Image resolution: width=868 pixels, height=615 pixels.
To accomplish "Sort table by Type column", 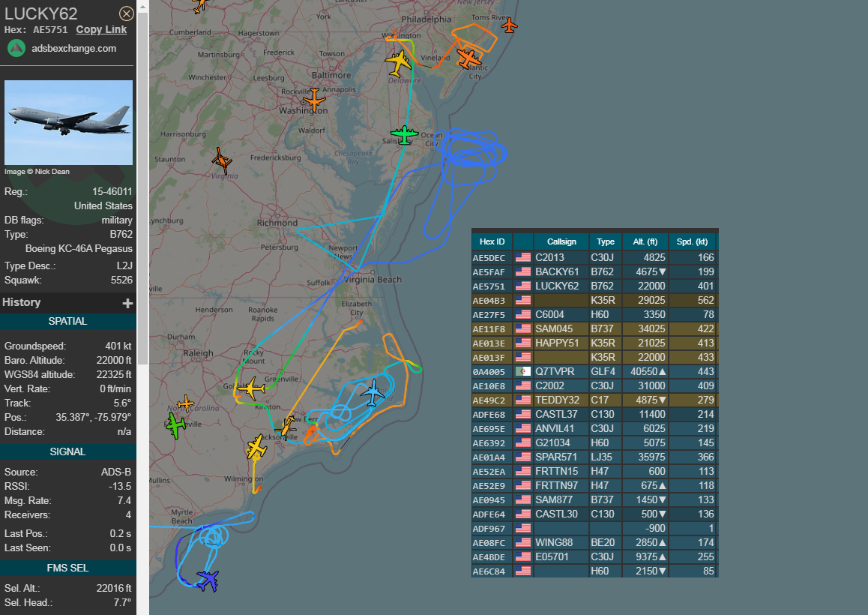I will [605, 241].
